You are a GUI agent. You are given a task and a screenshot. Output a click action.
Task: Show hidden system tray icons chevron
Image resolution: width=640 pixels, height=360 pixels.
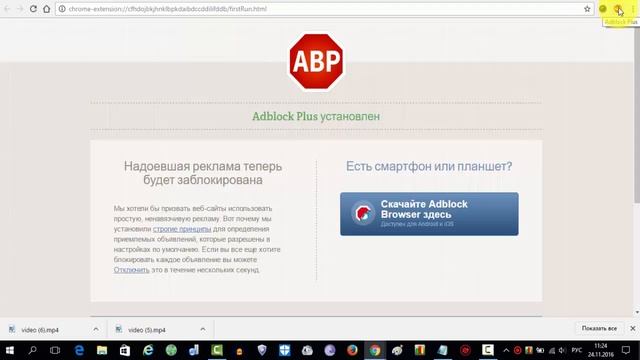(x=506, y=350)
